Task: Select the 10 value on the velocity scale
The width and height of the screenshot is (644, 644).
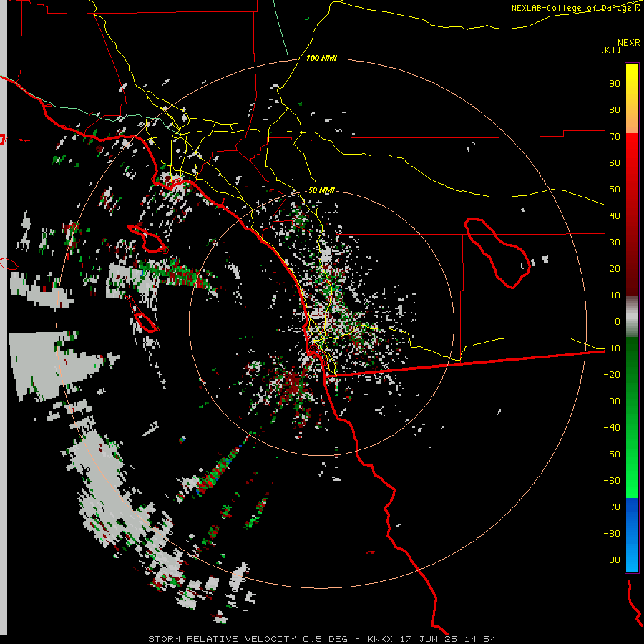Action: tap(615, 296)
